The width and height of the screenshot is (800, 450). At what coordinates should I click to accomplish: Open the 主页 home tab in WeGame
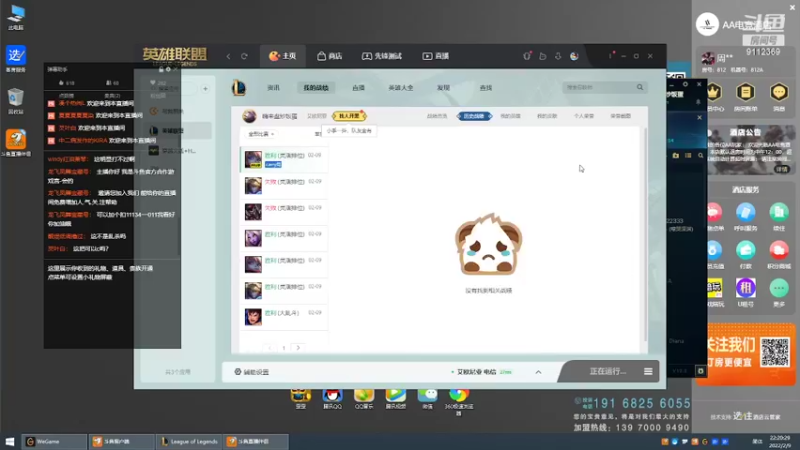pyautogui.click(x=283, y=56)
